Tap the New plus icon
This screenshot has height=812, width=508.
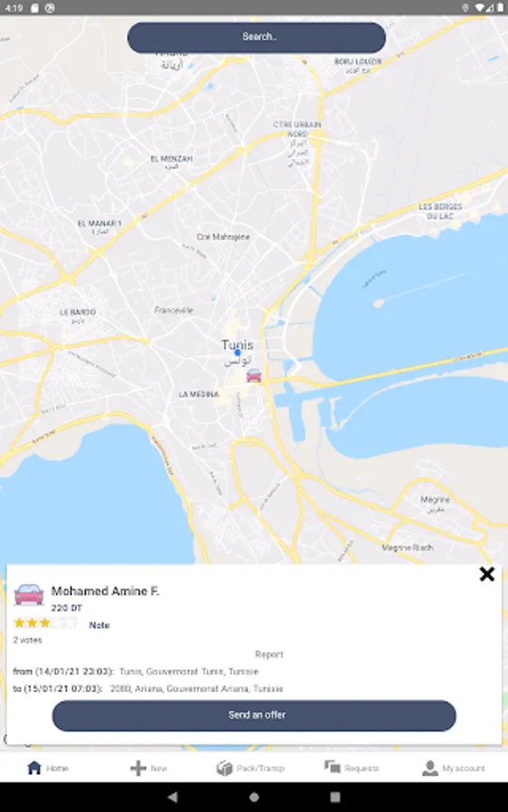[x=138, y=768]
